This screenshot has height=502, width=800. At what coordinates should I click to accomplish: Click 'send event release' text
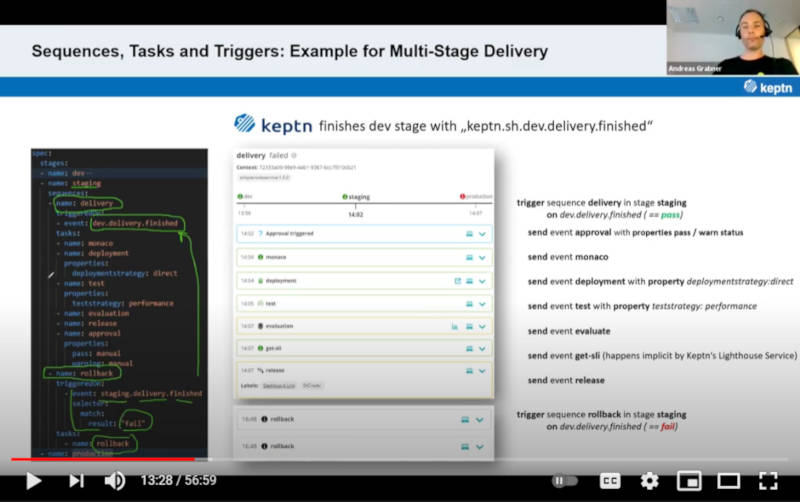coord(566,381)
